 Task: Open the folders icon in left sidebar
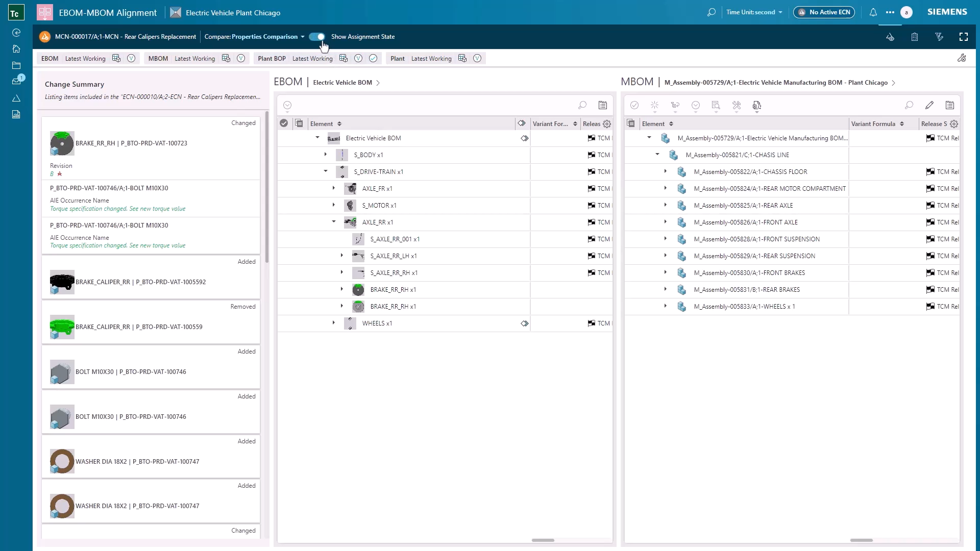(x=16, y=65)
